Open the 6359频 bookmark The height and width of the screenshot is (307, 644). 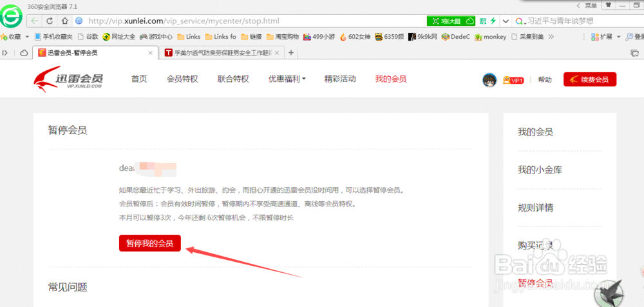pyautogui.click(x=390, y=37)
